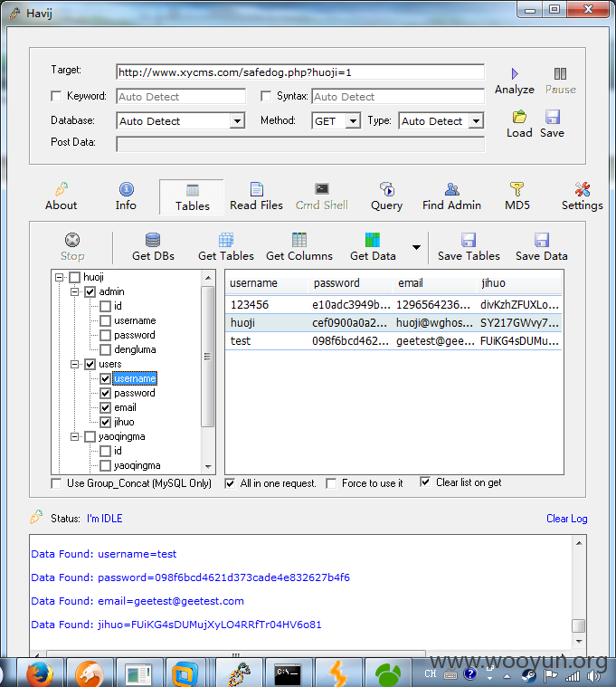This screenshot has height=687, width=616.
Task: Click the username column header
Action: point(267,283)
